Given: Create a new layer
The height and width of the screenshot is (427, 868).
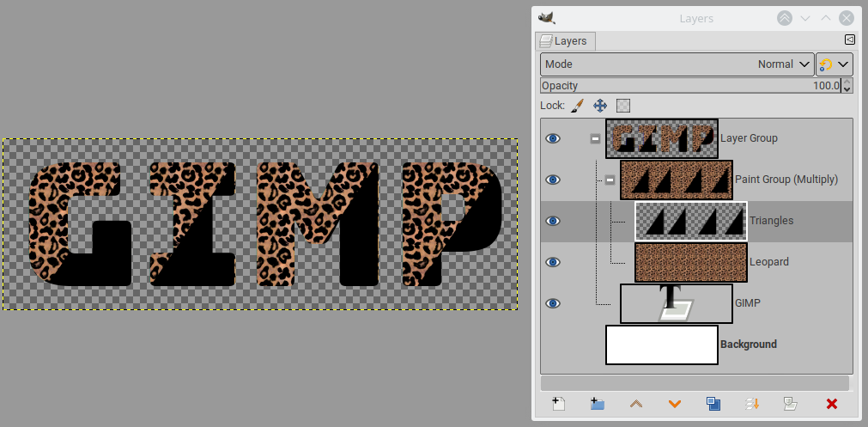Looking at the screenshot, I should coord(559,404).
